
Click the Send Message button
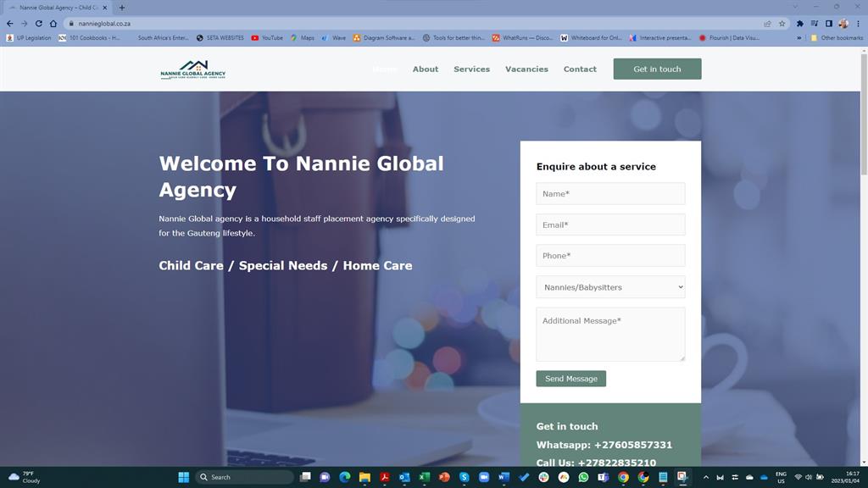570,379
